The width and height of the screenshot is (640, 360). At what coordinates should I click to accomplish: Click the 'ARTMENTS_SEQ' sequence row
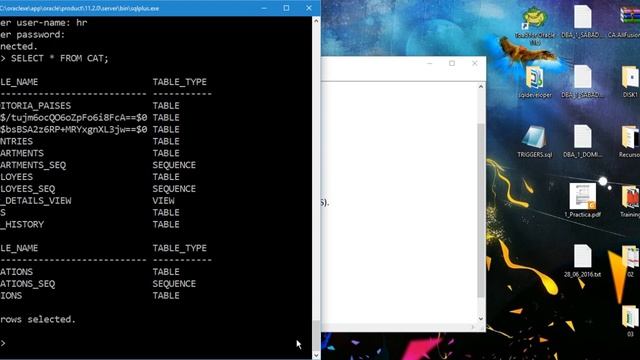tap(98, 165)
